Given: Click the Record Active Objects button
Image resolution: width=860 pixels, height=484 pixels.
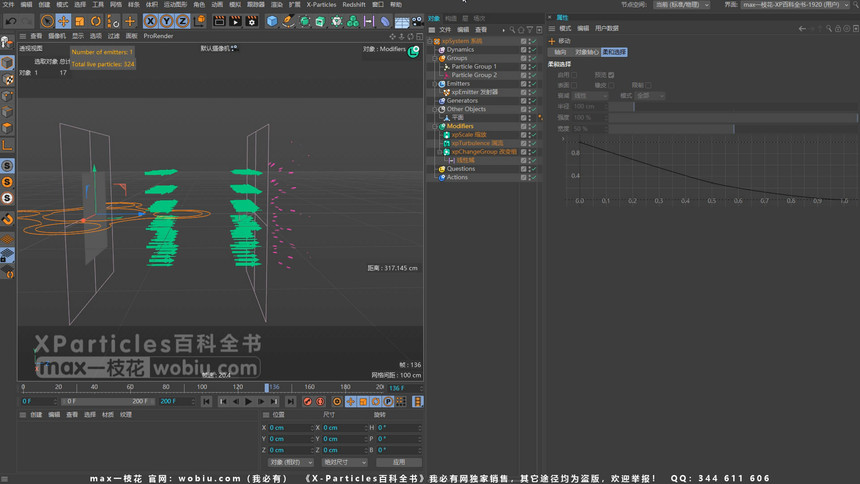Looking at the screenshot, I should (x=308, y=402).
